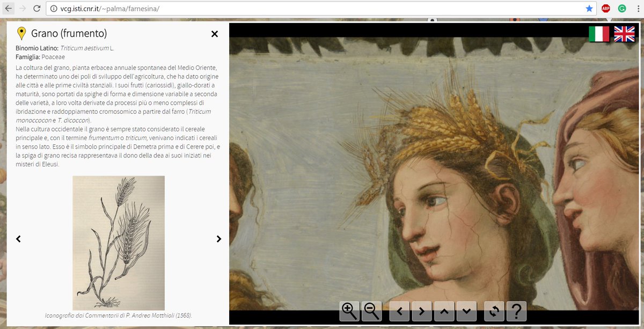
Task: Pan the fresco view right
Action: click(x=422, y=311)
